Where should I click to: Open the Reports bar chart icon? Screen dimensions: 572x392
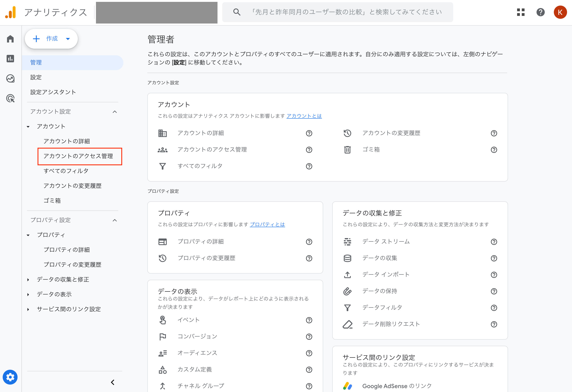[10, 59]
